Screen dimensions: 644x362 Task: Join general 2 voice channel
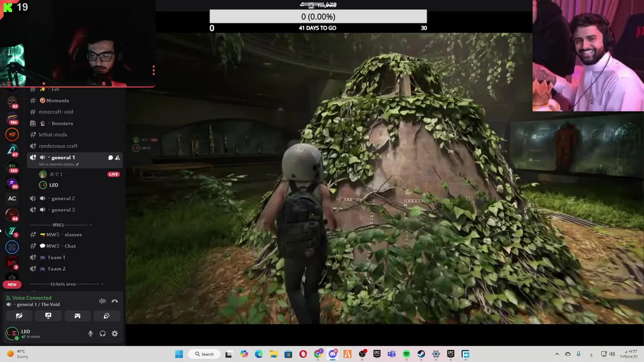point(75,198)
